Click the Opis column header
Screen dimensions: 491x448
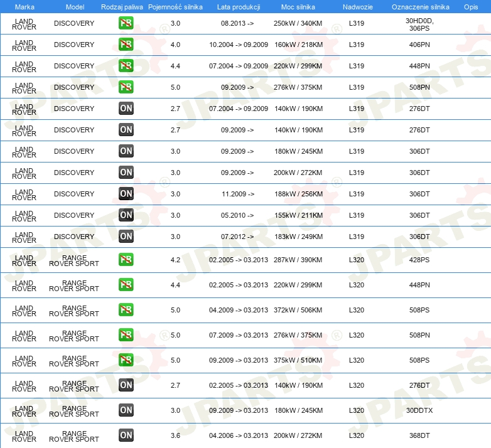(471, 7)
